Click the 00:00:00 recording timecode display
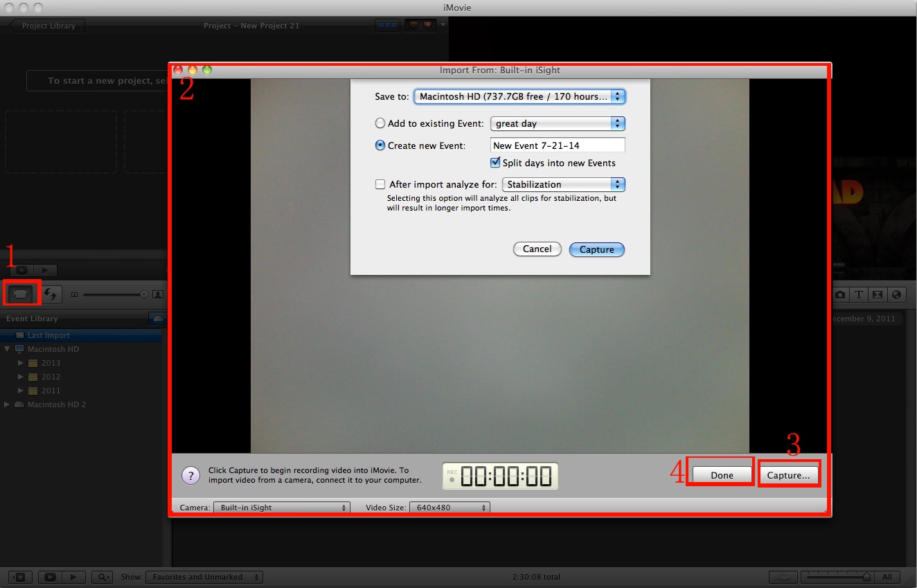 [500, 476]
